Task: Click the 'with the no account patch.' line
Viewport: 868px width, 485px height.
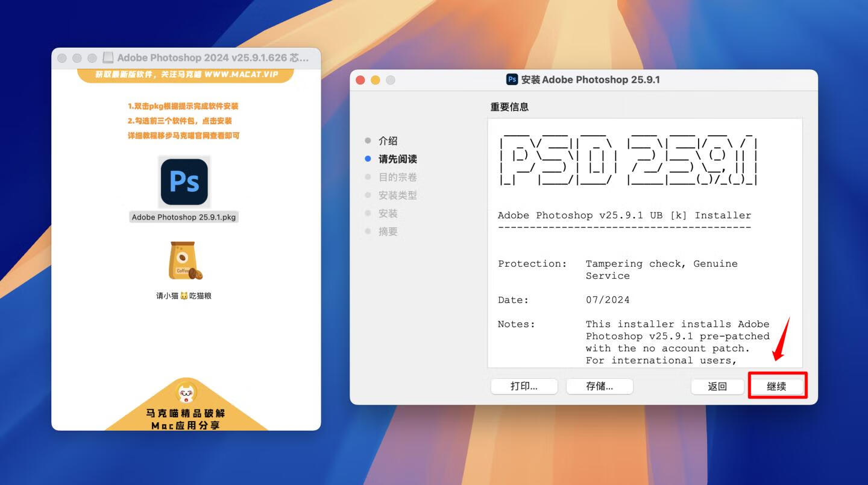Action: pyautogui.click(x=668, y=348)
